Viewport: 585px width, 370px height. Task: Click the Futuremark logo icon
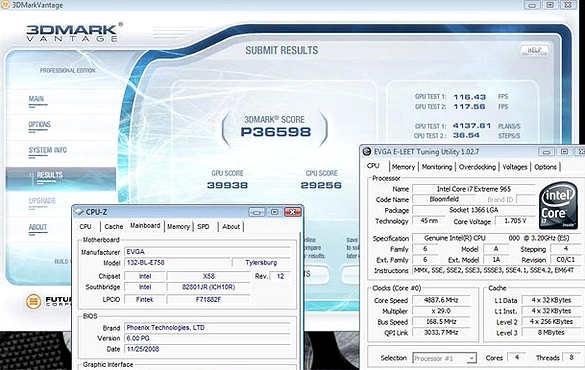click(x=33, y=302)
